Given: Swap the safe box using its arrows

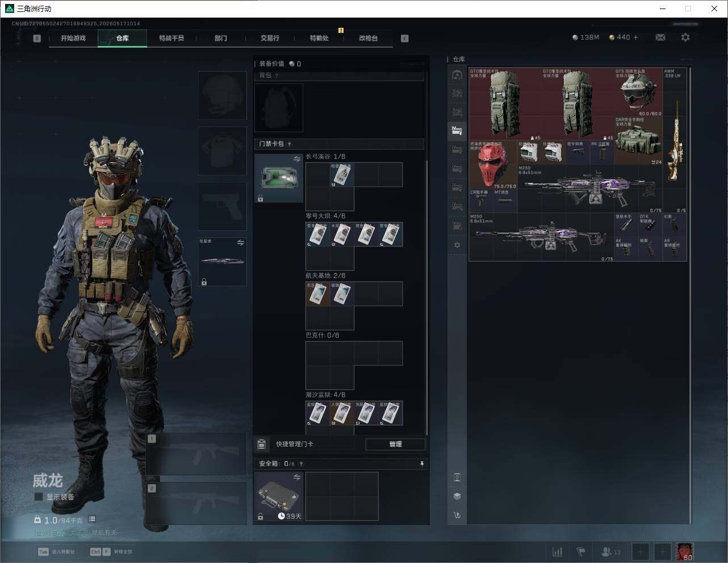Looking at the screenshot, I should [296, 477].
